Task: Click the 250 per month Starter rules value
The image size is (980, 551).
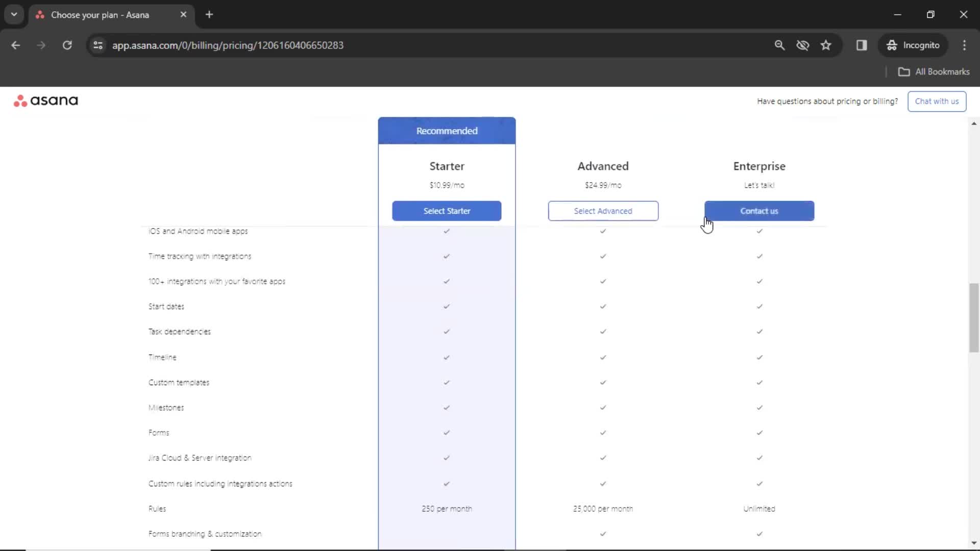Action: pyautogui.click(x=447, y=509)
